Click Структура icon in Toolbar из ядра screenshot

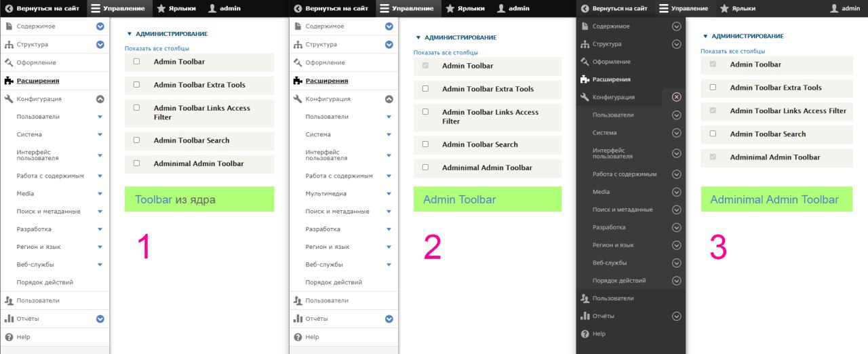[9, 44]
